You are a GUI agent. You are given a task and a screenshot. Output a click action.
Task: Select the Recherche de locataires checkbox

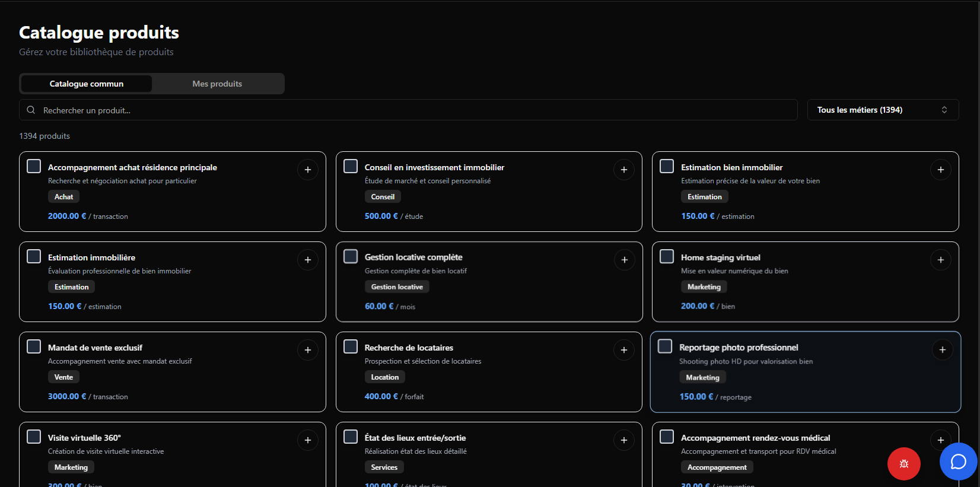tap(351, 346)
